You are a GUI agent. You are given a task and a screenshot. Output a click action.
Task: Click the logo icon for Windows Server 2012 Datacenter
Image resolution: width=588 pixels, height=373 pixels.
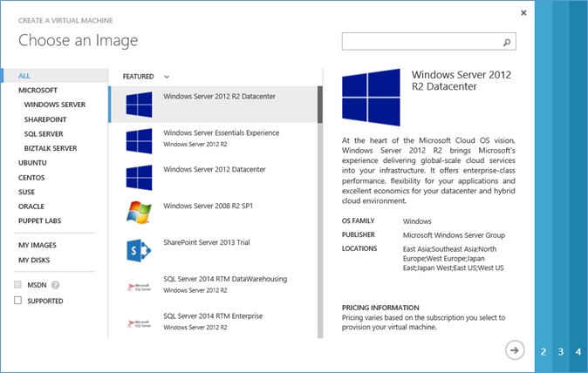pos(139,178)
